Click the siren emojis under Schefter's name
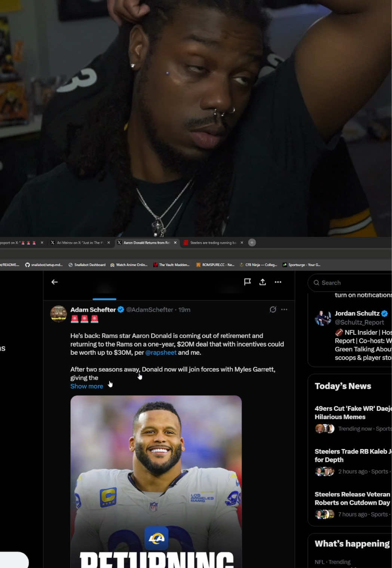 point(85,319)
